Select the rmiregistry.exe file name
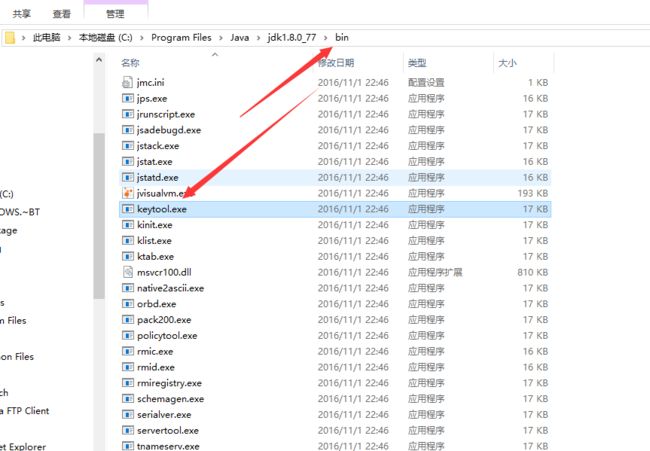Viewport: 650px width, 451px height. (169, 383)
